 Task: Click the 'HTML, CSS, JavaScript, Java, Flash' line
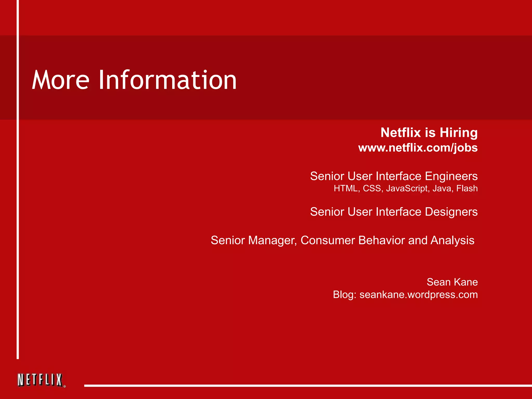coord(406,188)
